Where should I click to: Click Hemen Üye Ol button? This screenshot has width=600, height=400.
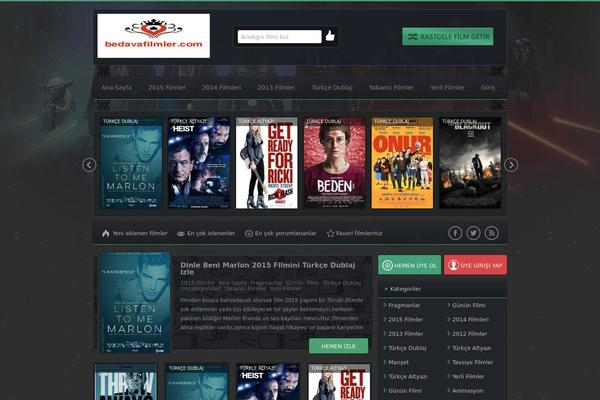tap(409, 265)
